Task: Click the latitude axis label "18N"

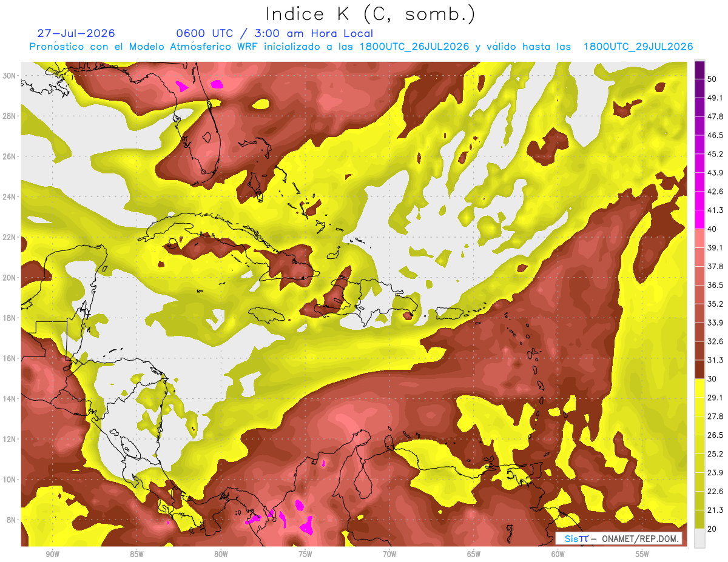Action: pos(9,318)
